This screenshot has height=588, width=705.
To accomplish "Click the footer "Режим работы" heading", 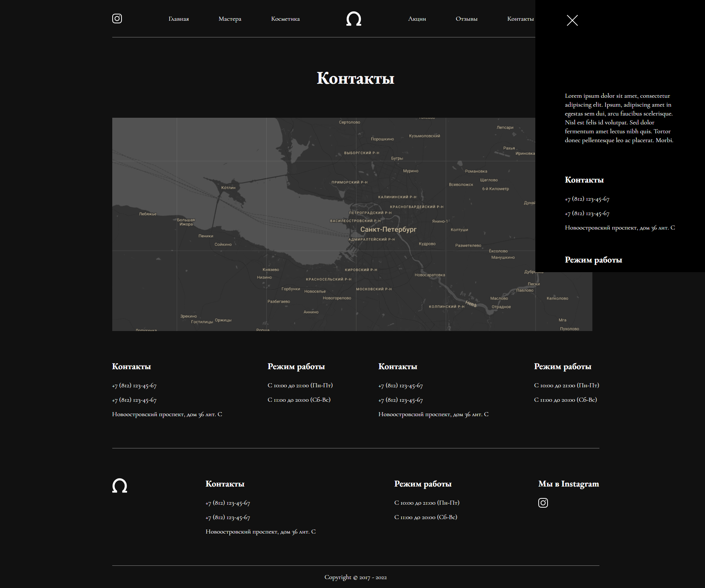I will point(423,484).
